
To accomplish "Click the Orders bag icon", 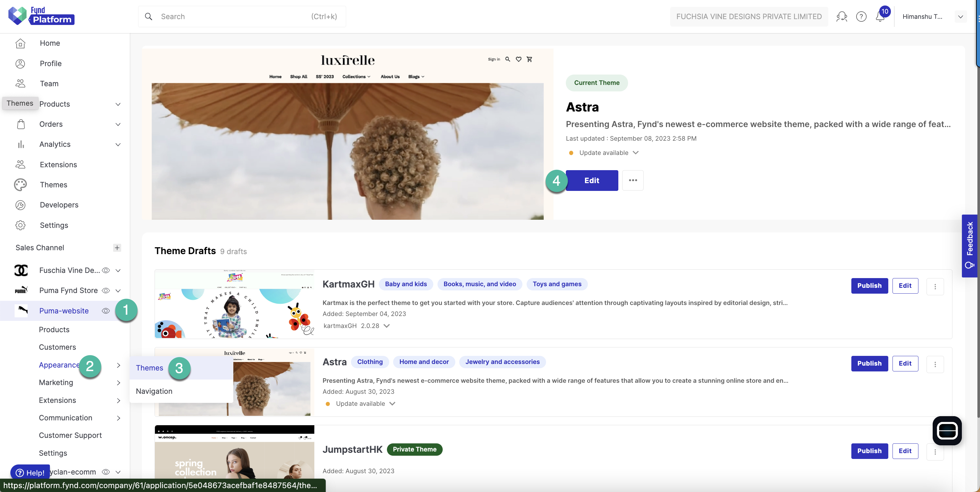I will pos(21,124).
